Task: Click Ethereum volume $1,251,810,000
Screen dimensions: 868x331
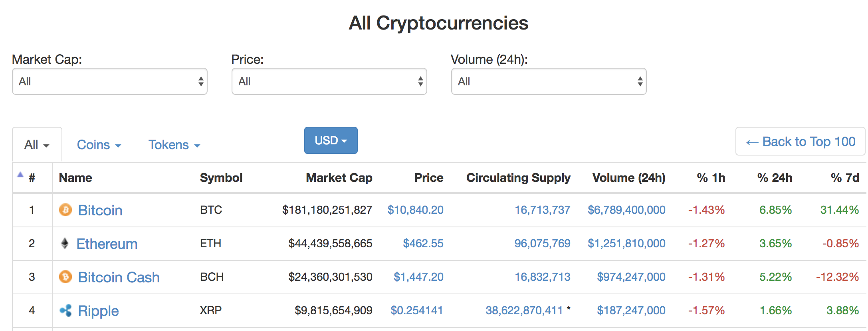Action: pyautogui.click(x=626, y=243)
